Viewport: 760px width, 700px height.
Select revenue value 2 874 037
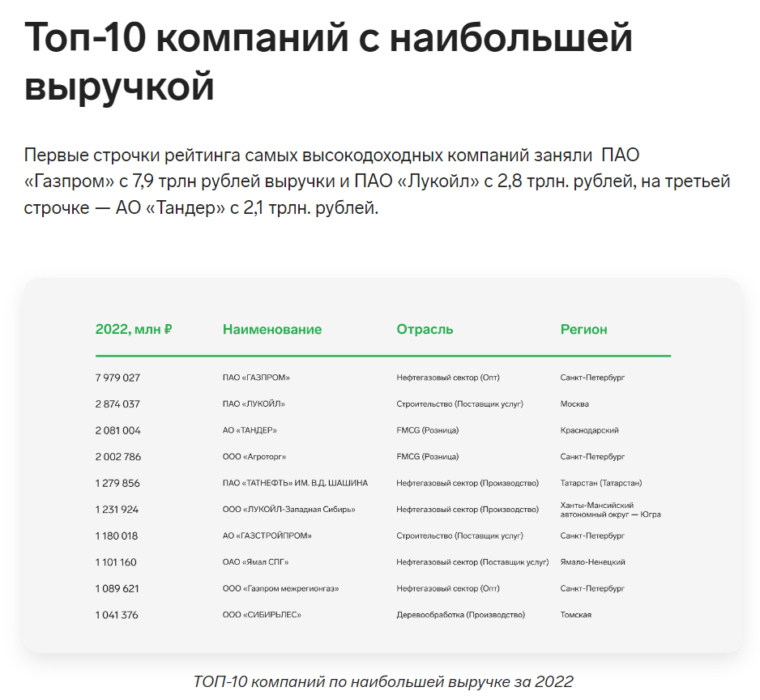117,403
